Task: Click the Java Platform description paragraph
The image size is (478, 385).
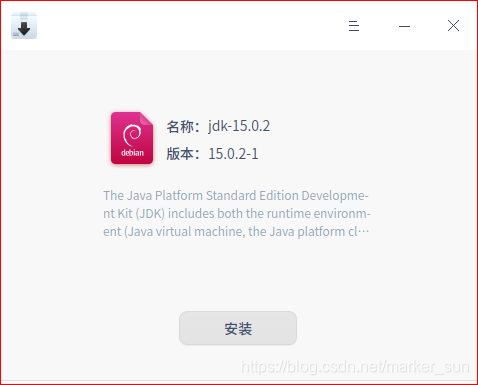Action: (x=237, y=213)
